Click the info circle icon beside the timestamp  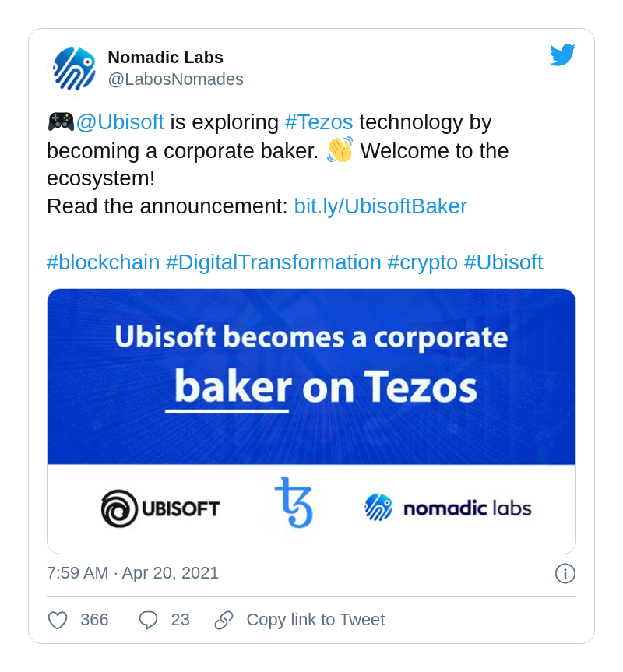[565, 573]
